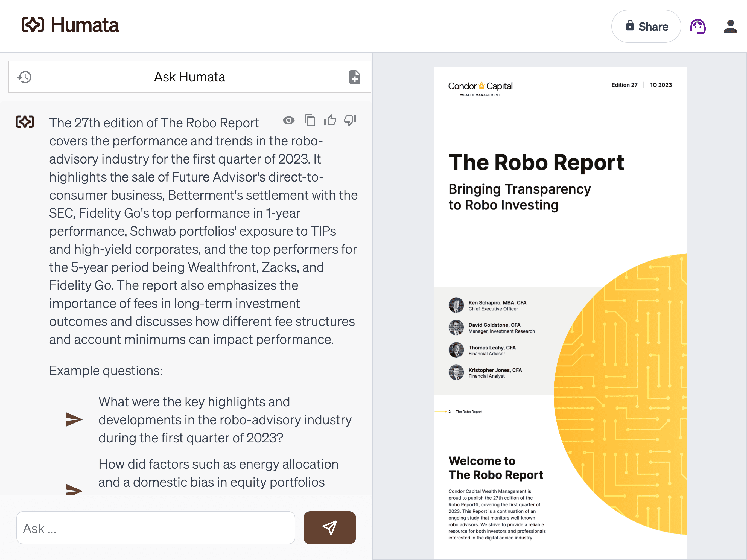Toggle the eye icon to view sources
This screenshot has width=747, height=560.
(x=288, y=121)
